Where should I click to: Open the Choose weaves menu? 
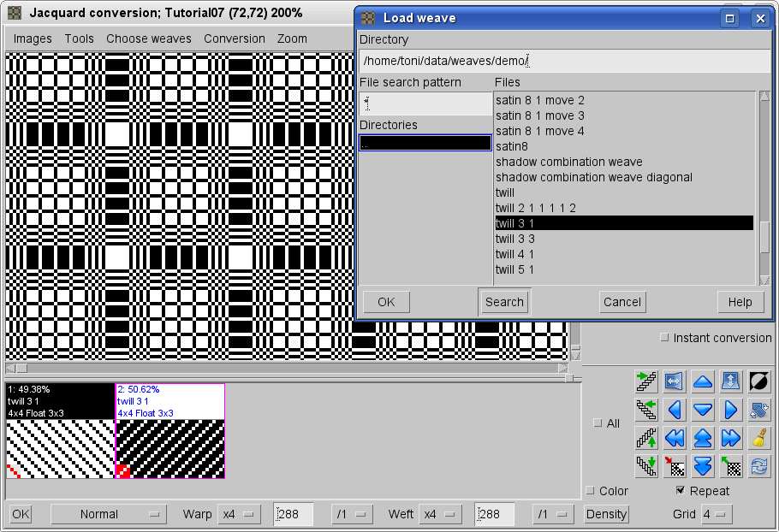click(149, 38)
